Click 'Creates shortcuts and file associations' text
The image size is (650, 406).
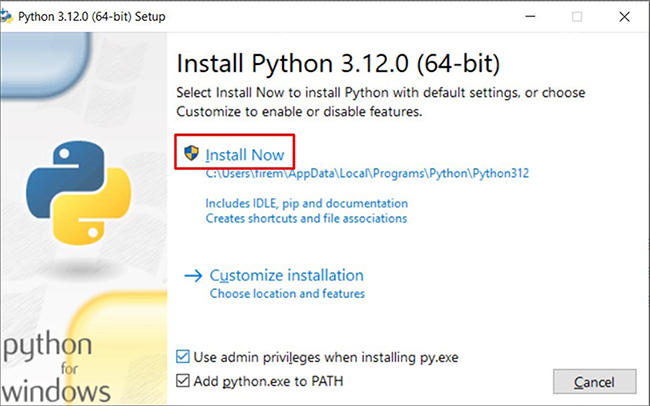tap(306, 218)
